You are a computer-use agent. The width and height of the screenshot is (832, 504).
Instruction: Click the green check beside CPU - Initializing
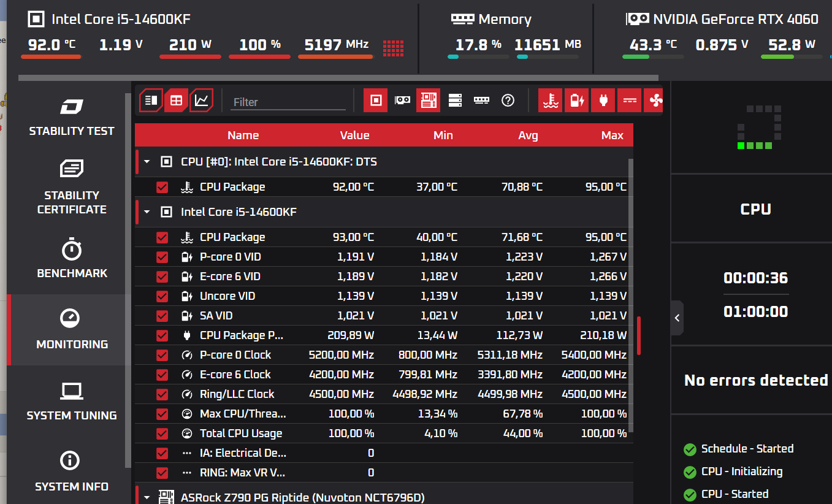pos(690,472)
